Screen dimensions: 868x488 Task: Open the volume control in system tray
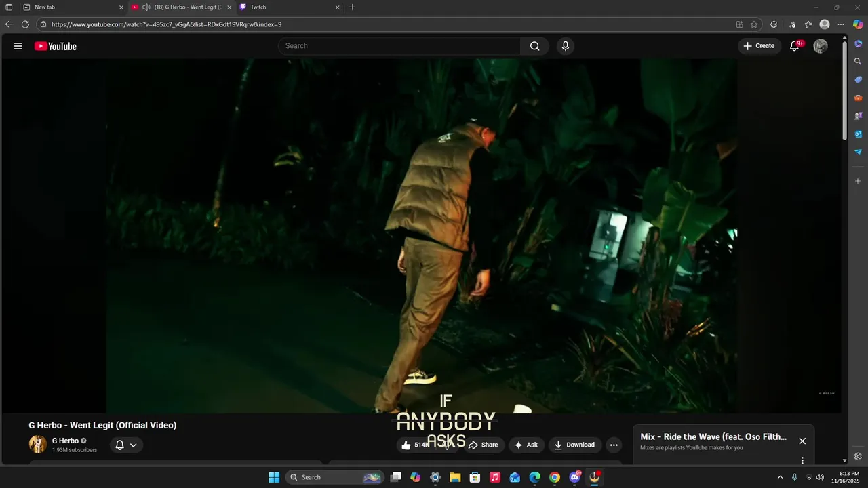[x=820, y=477]
